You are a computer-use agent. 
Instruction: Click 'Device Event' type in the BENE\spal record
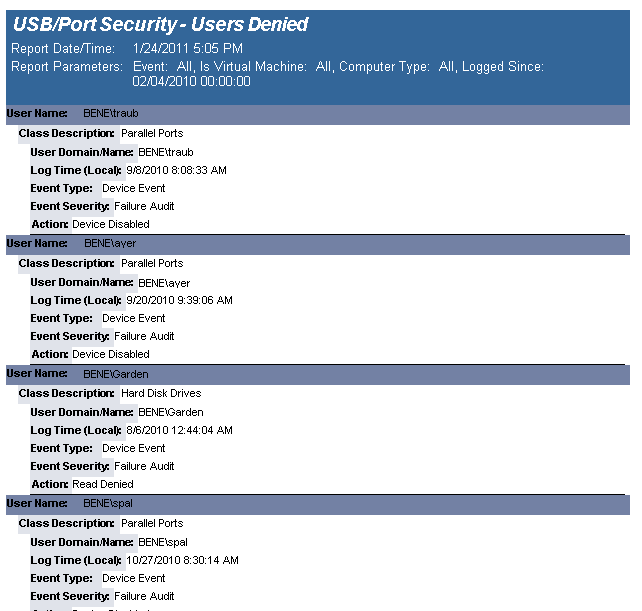point(133,578)
